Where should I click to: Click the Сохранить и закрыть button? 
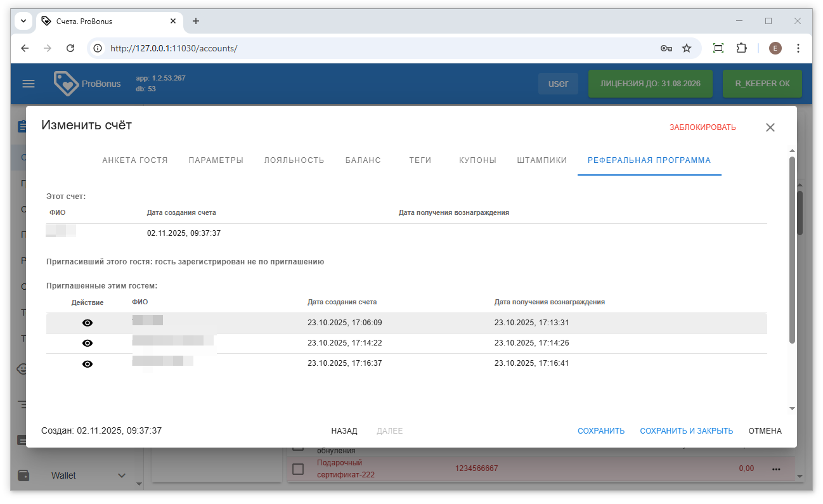686,431
